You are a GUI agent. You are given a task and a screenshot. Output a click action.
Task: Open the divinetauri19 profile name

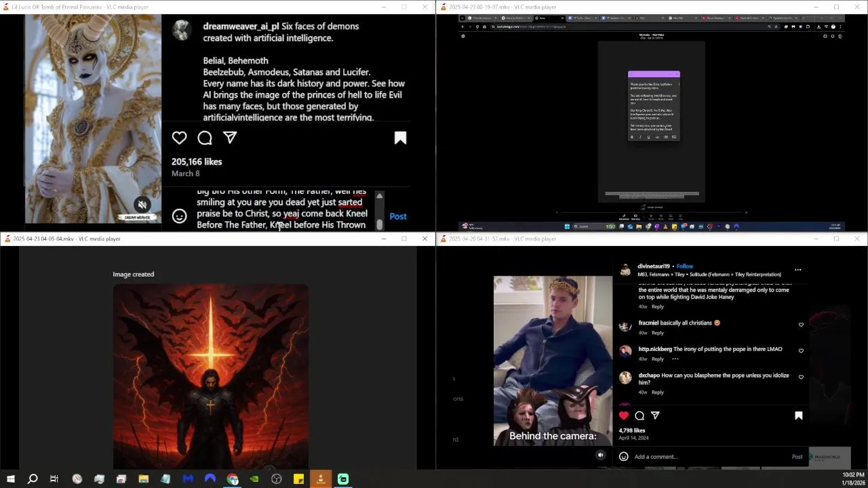(654, 266)
